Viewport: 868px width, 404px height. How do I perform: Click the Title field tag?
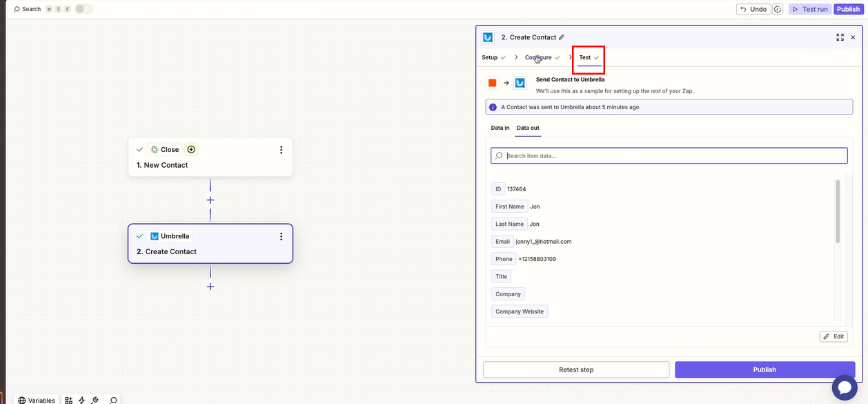pos(501,276)
